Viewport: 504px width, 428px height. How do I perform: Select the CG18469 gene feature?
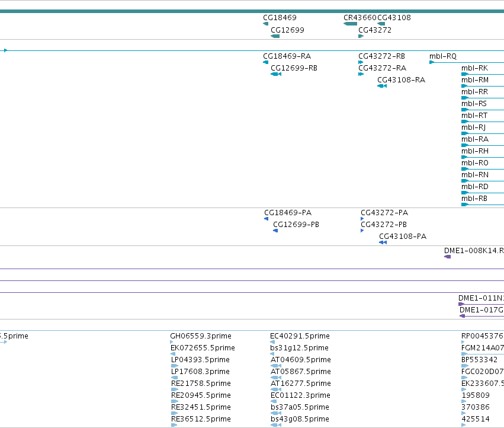[265, 24]
